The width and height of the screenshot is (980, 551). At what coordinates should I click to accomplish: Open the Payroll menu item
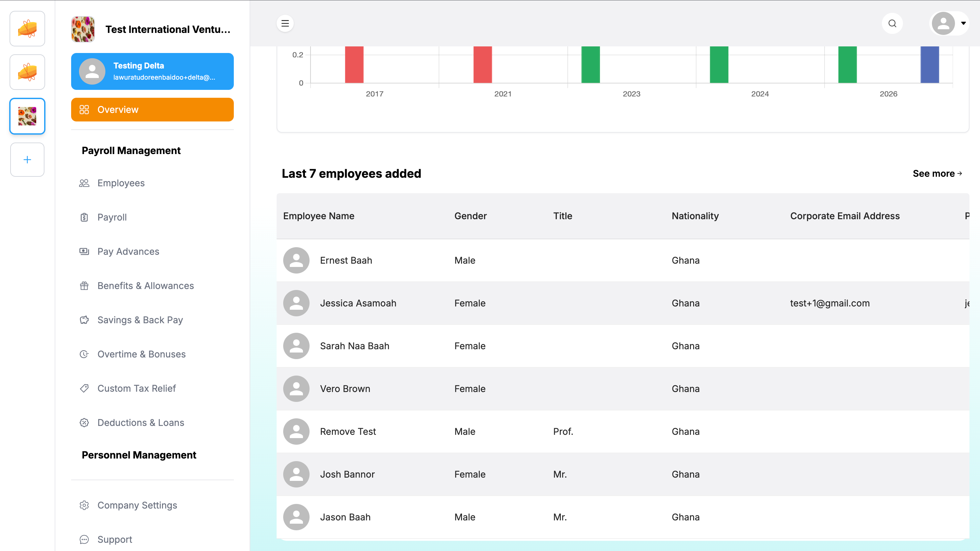(112, 217)
